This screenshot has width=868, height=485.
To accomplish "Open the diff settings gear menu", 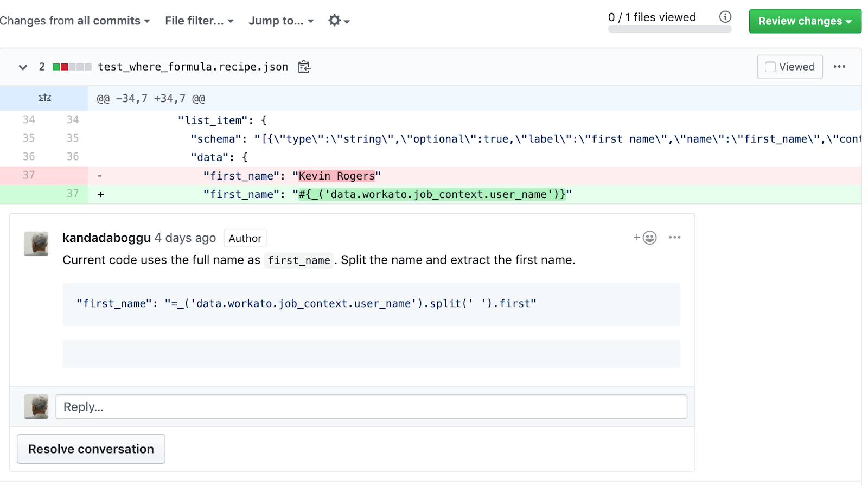I will (x=339, y=21).
